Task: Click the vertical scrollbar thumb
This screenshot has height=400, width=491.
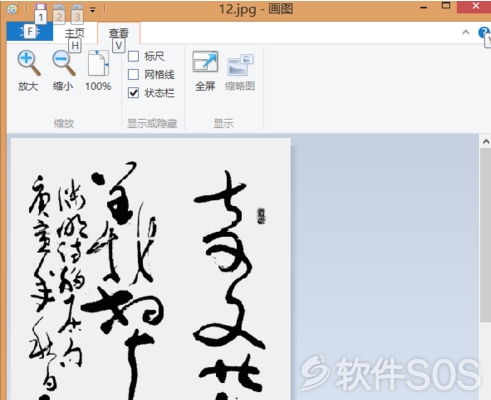Action: (x=486, y=235)
